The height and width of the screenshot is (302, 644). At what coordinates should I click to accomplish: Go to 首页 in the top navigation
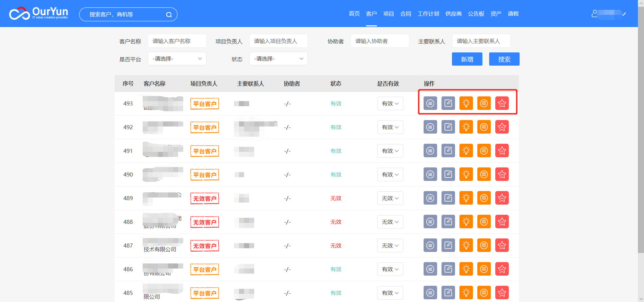[354, 14]
